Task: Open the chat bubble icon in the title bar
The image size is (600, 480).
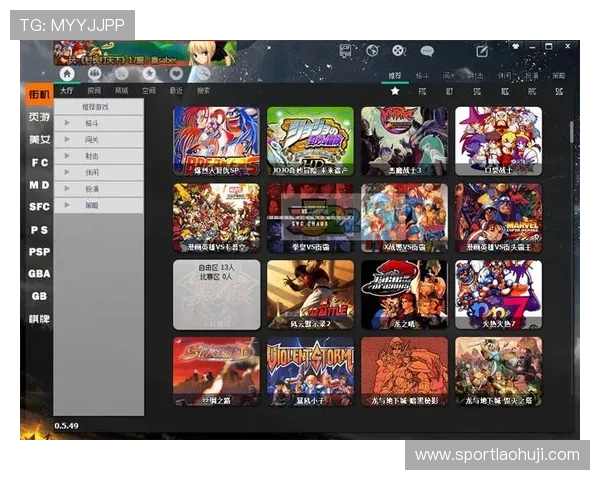Action: (427, 50)
